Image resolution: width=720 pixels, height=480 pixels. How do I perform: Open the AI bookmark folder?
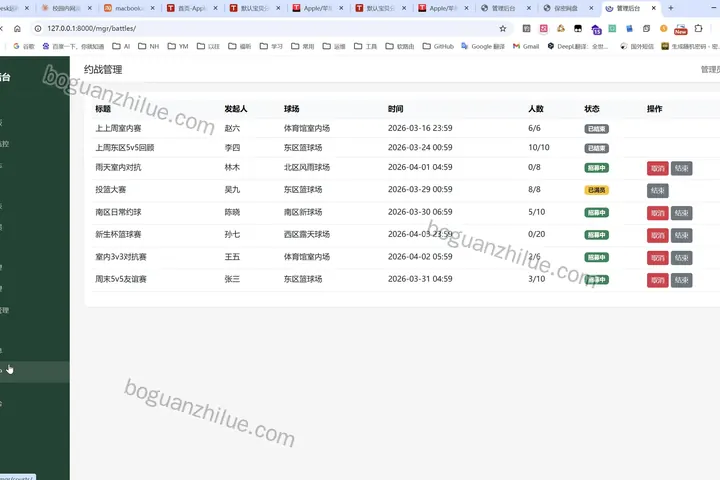tap(121, 46)
